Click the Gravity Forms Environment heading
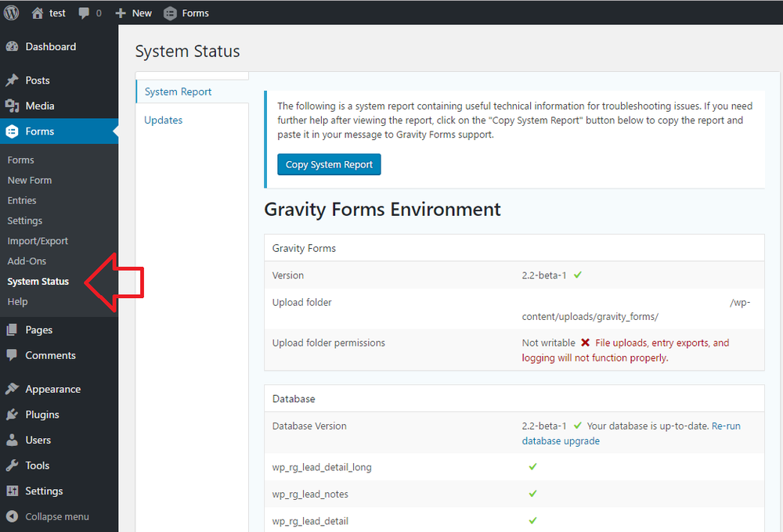This screenshot has height=532, width=783. coord(382,210)
